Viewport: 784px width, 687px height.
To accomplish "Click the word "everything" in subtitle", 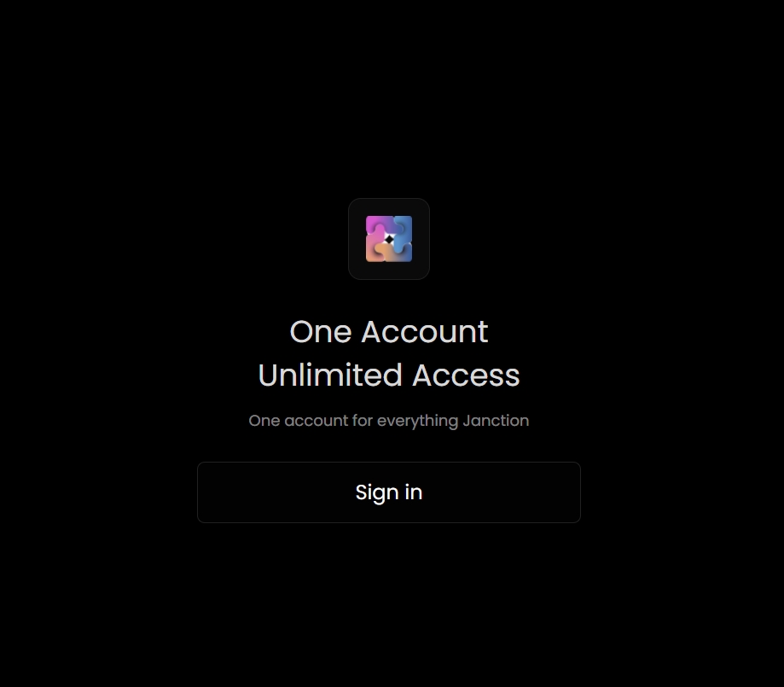I will coord(417,422).
